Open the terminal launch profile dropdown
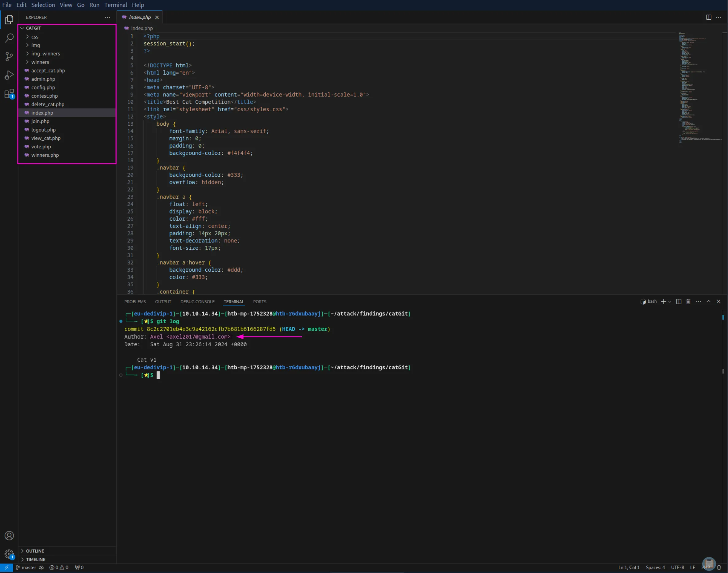Image resolution: width=728 pixels, height=573 pixels. (670, 302)
